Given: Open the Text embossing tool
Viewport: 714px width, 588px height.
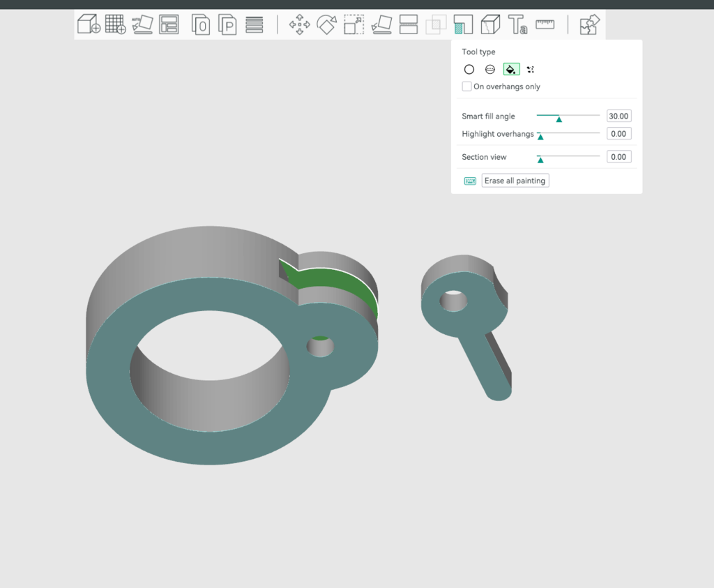Looking at the screenshot, I should coord(518,24).
